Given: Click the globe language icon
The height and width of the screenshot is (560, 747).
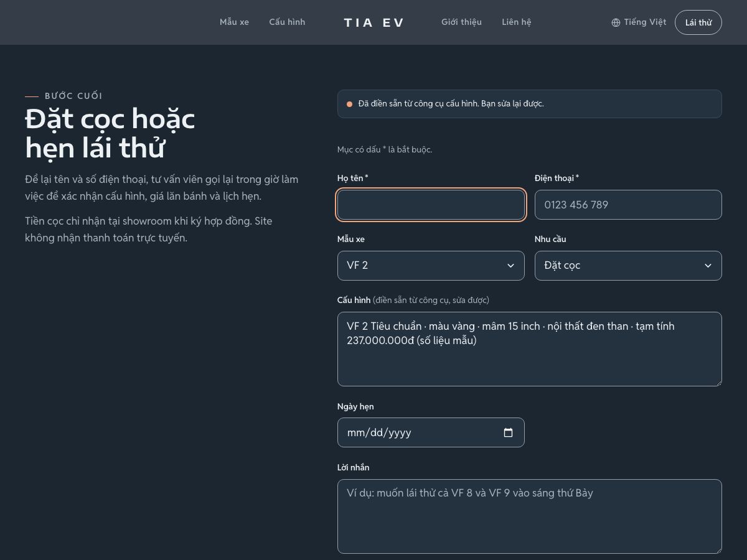Looking at the screenshot, I should point(616,22).
